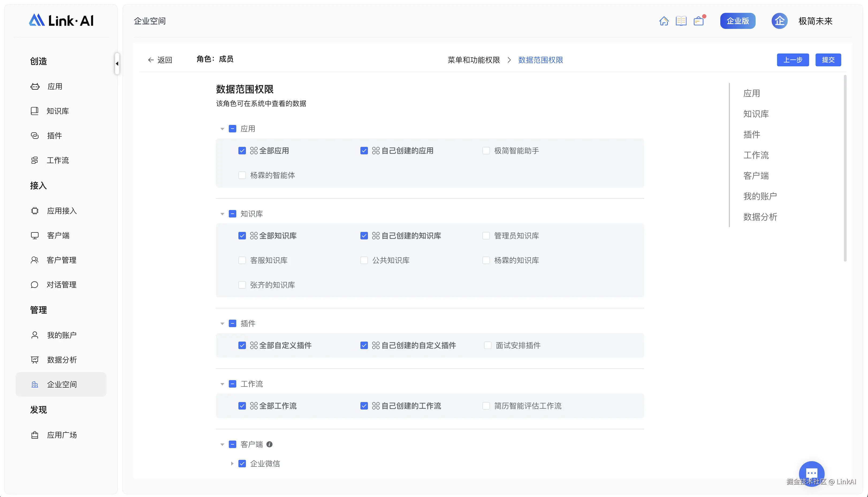The height and width of the screenshot is (497, 868).
Task: Submit changes with the 提交 button
Action: [828, 60]
